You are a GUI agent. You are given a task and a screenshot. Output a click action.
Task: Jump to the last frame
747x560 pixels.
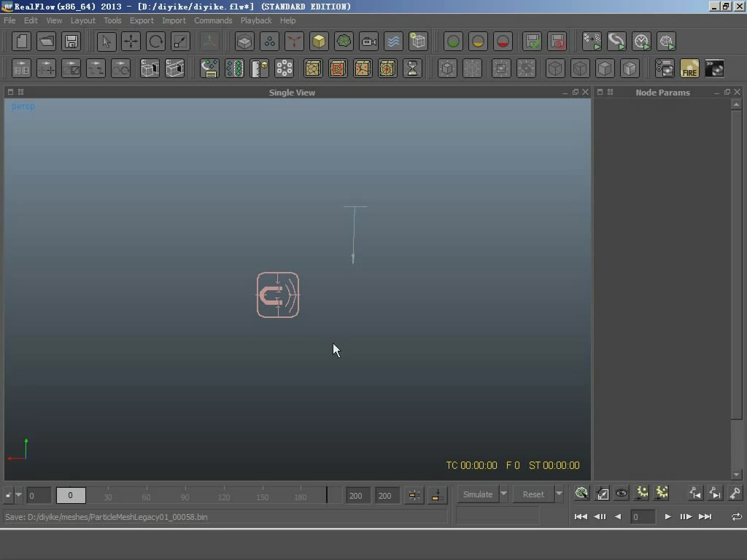pos(705,517)
